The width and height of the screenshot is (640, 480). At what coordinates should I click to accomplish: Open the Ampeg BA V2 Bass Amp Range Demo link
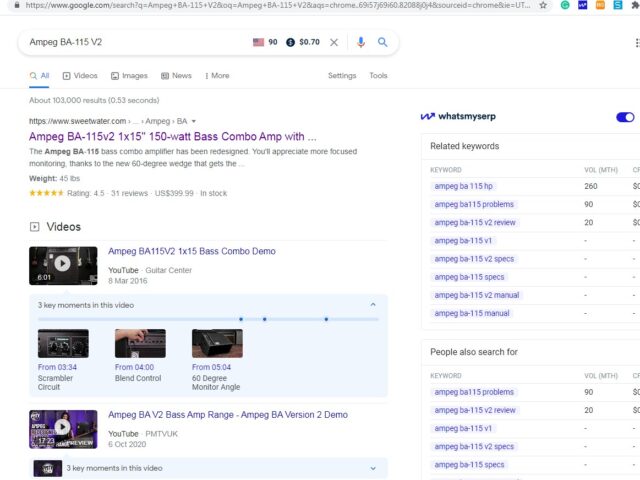coord(228,415)
